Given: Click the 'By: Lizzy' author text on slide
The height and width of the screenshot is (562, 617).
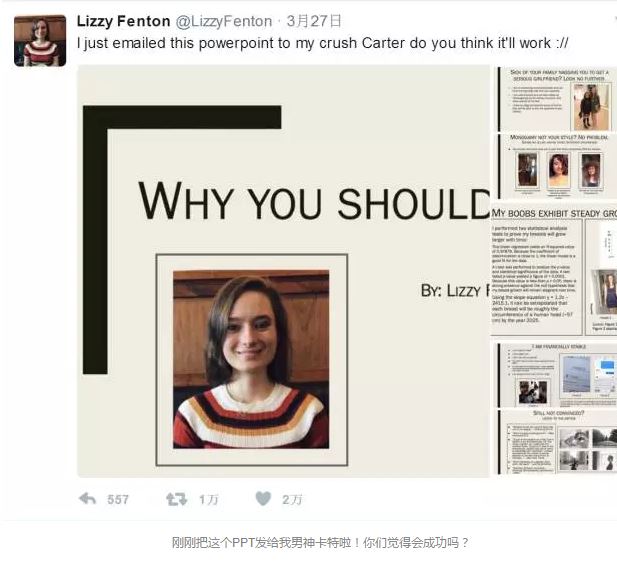Looking at the screenshot, I should click(x=455, y=291).
